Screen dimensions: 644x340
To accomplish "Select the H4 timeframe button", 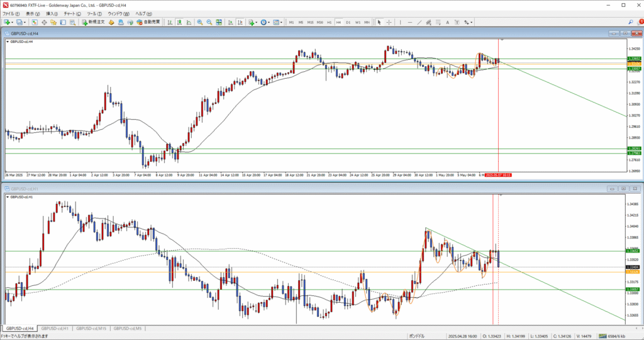I will [338, 22].
